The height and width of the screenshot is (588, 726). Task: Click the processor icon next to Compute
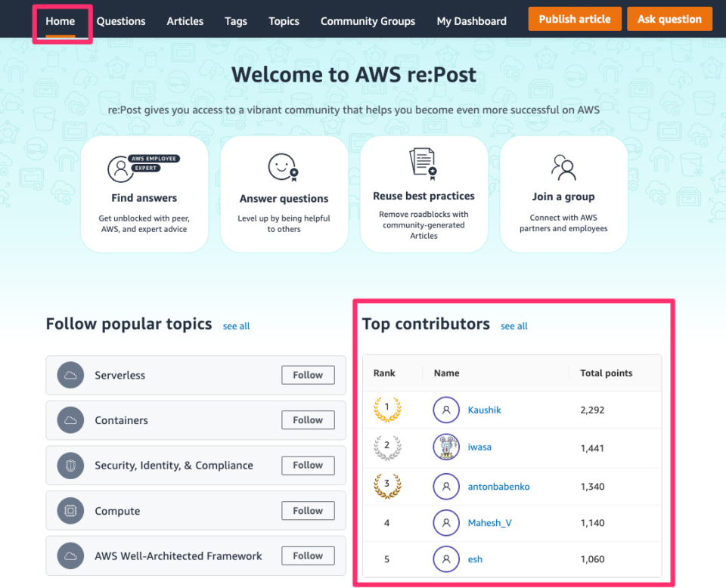(x=70, y=510)
